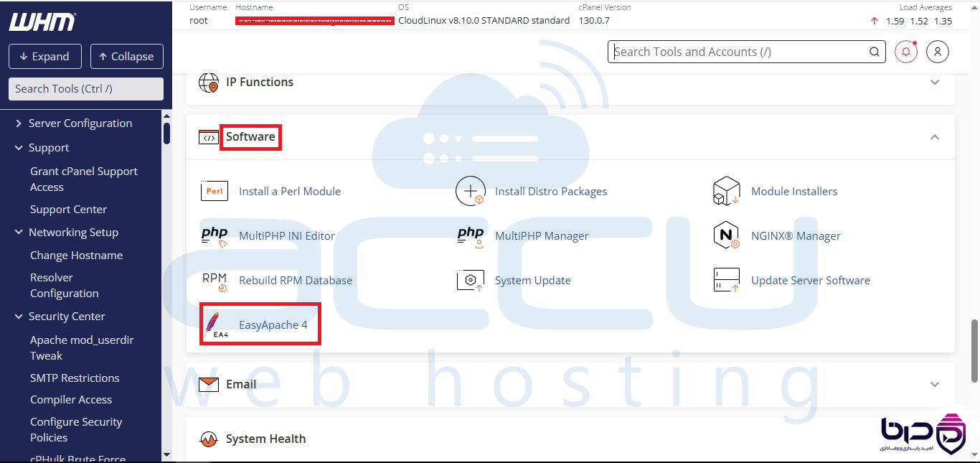Open the notifications bell icon
Viewport: 980px width, 463px height.
pyautogui.click(x=906, y=52)
